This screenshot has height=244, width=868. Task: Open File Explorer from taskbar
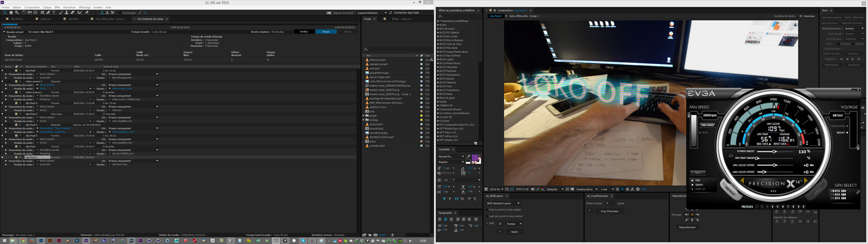pyautogui.click(x=12, y=241)
